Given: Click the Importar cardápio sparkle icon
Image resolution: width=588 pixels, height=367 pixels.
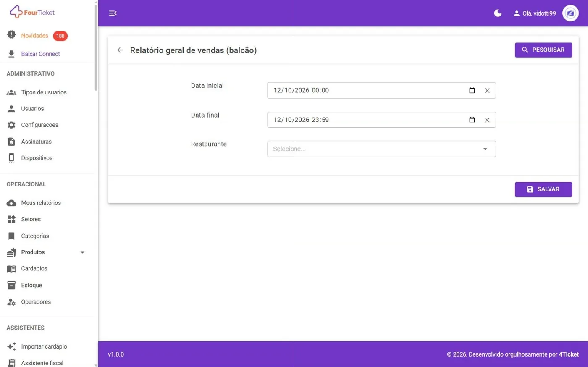Looking at the screenshot, I should tap(11, 346).
